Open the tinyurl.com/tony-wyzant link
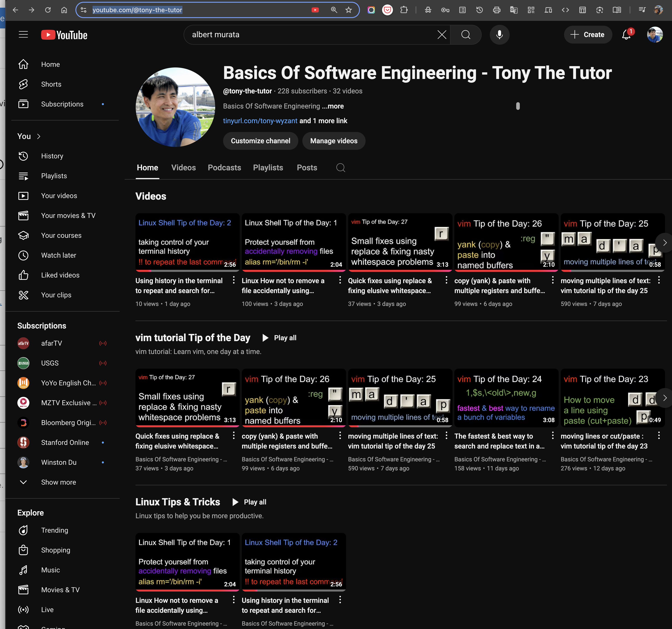The image size is (672, 629). click(x=260, y=121)
